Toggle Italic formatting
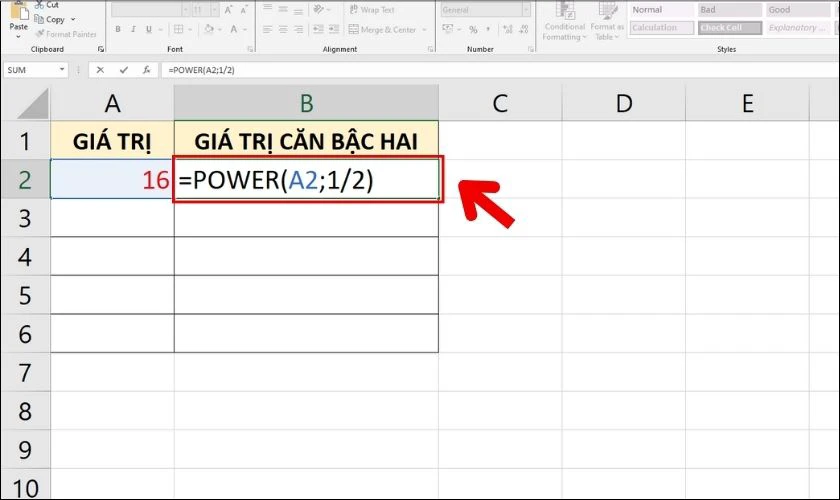The height and width of the screenshot is (500, 840). 133,29
